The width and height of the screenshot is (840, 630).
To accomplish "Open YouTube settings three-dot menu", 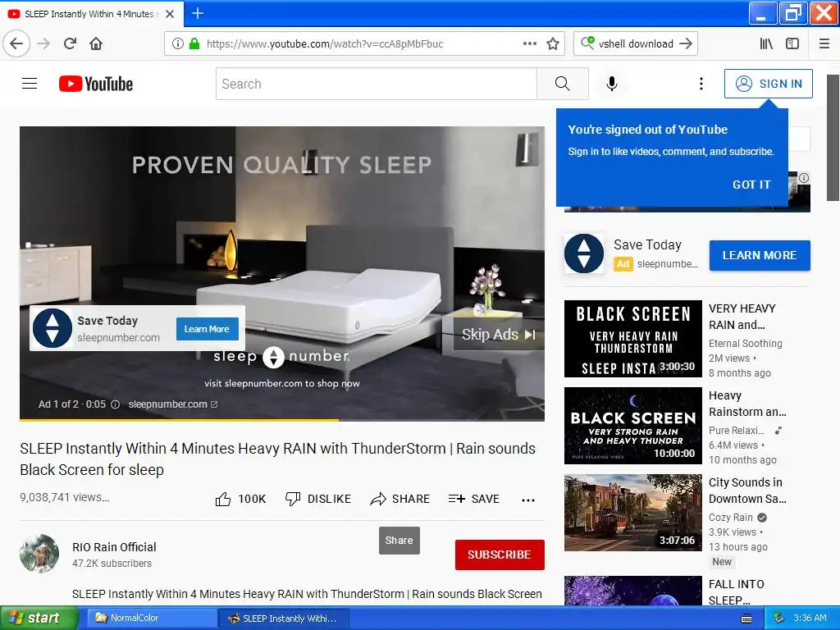I will tap(701, 84).
